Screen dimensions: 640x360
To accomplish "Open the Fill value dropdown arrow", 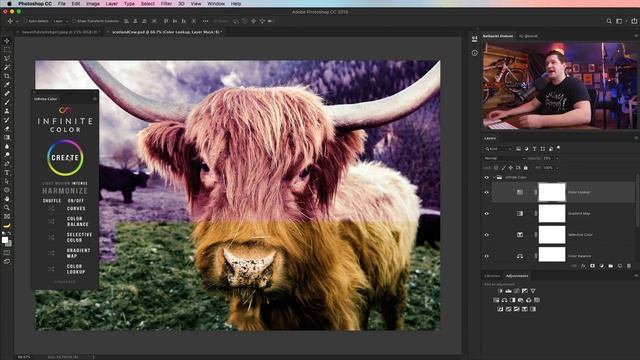I will point(557,168).
